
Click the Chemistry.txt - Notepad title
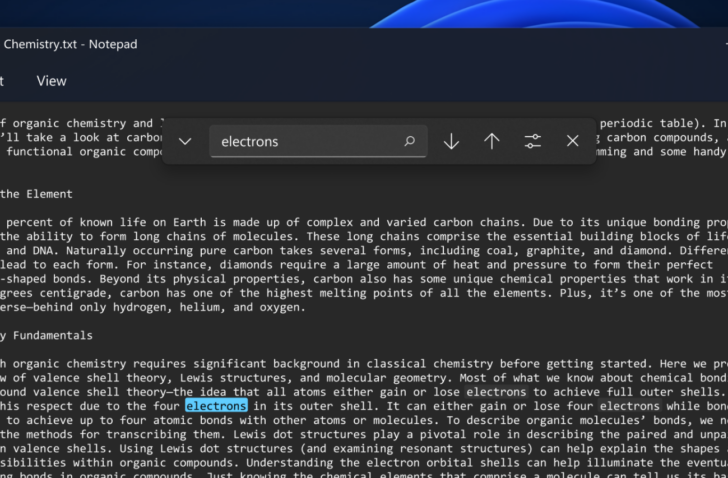(x=71, y=45)
